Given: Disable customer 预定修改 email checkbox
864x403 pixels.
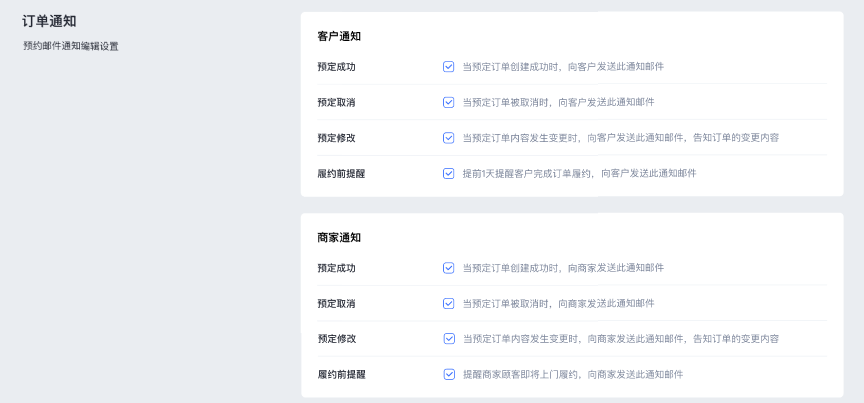Looking at the screenshot, I should 448,138.
